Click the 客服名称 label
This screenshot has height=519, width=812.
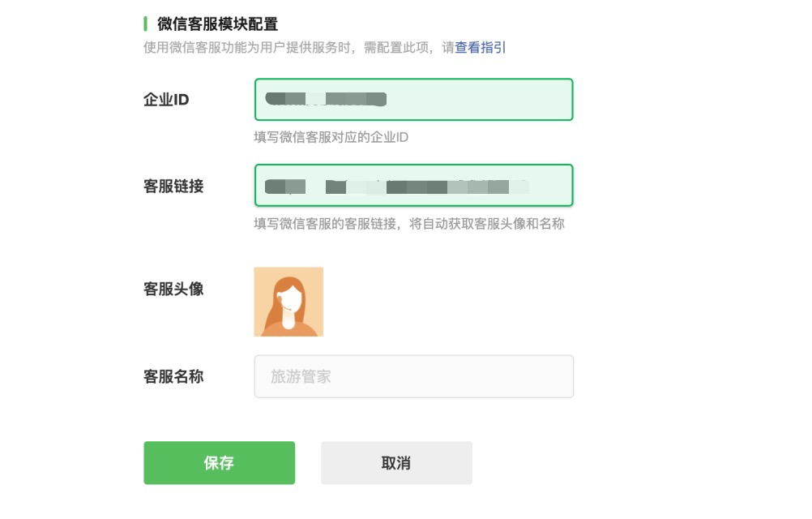(x=173, y=376)
